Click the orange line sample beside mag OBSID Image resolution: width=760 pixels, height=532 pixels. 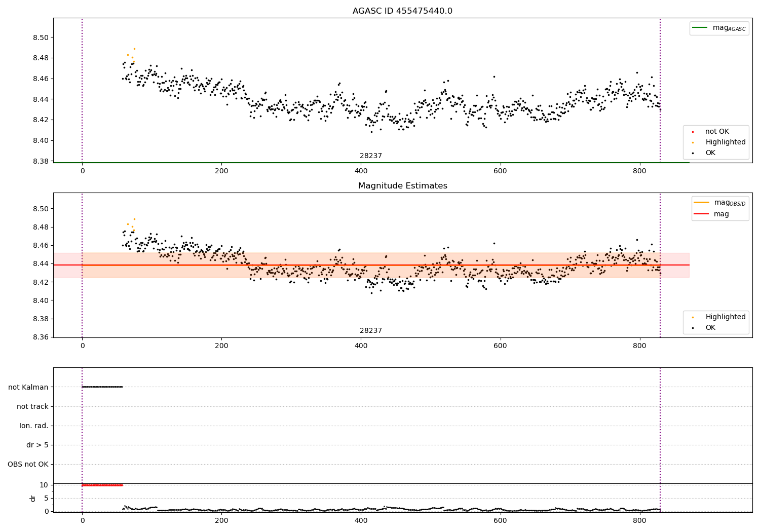coord(701,203)
